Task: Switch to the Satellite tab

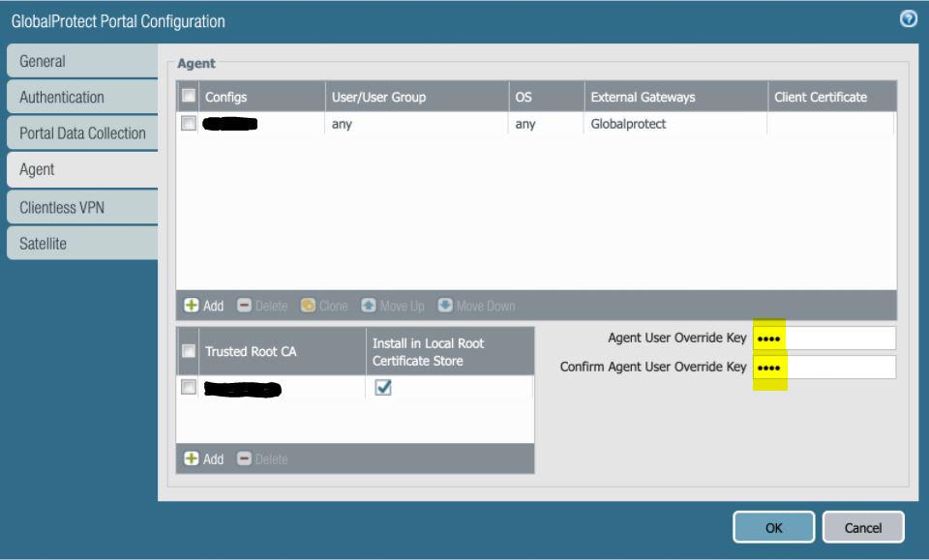Action: tap(82, 244)
